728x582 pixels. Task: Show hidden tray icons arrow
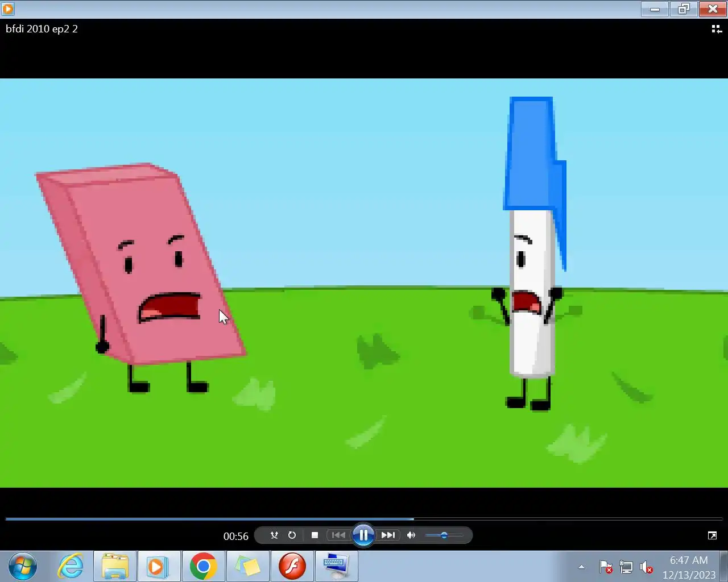click(581, 567)
